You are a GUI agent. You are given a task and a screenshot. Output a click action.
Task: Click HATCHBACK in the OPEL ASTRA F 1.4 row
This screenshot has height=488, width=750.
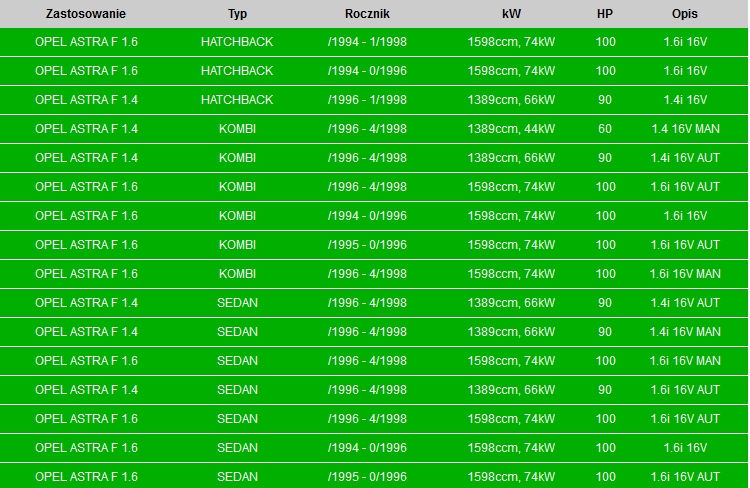point(237,100)
